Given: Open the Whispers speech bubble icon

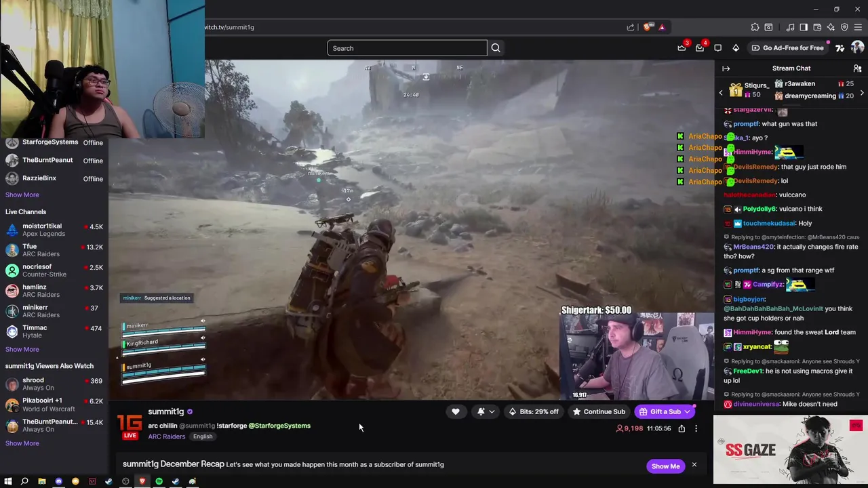Looking at the screenshot, I should point(717,47).
